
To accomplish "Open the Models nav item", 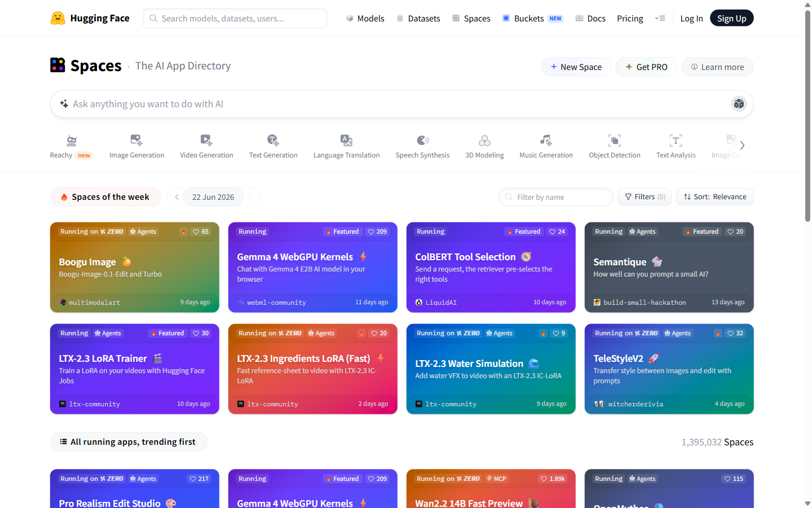I will (365, 18).
